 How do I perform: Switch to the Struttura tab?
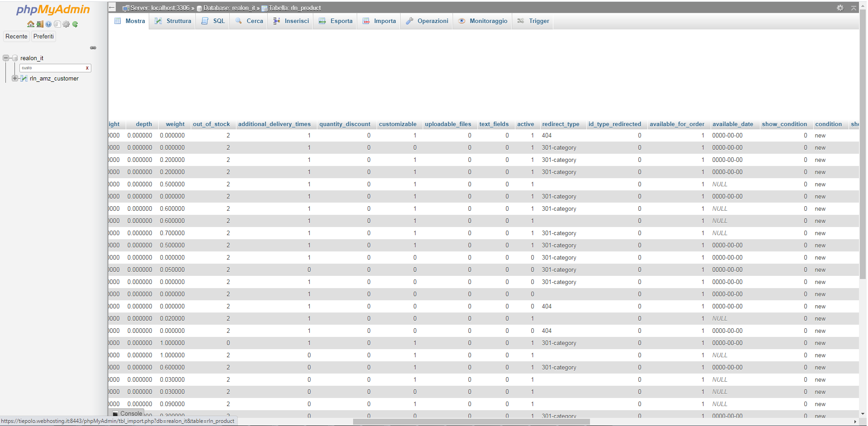[173, 21]
